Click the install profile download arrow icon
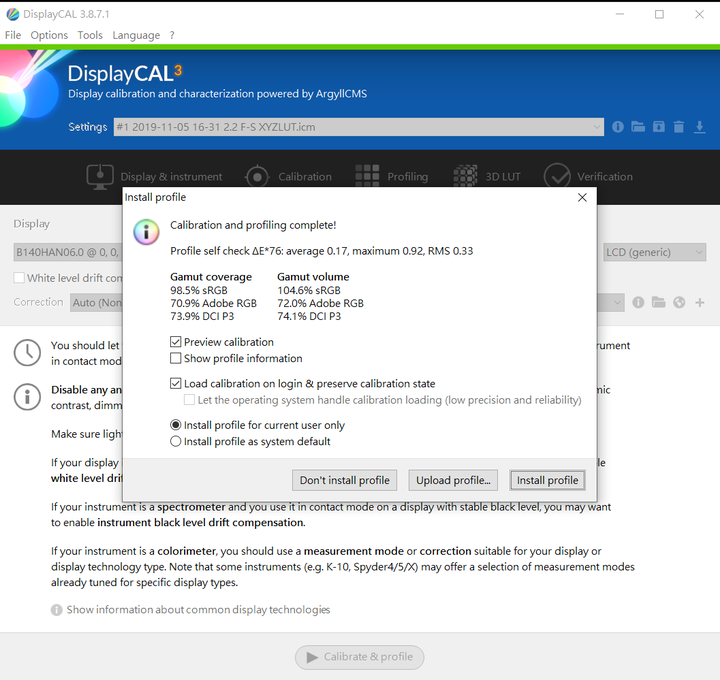720x680 pixels. 699,127
